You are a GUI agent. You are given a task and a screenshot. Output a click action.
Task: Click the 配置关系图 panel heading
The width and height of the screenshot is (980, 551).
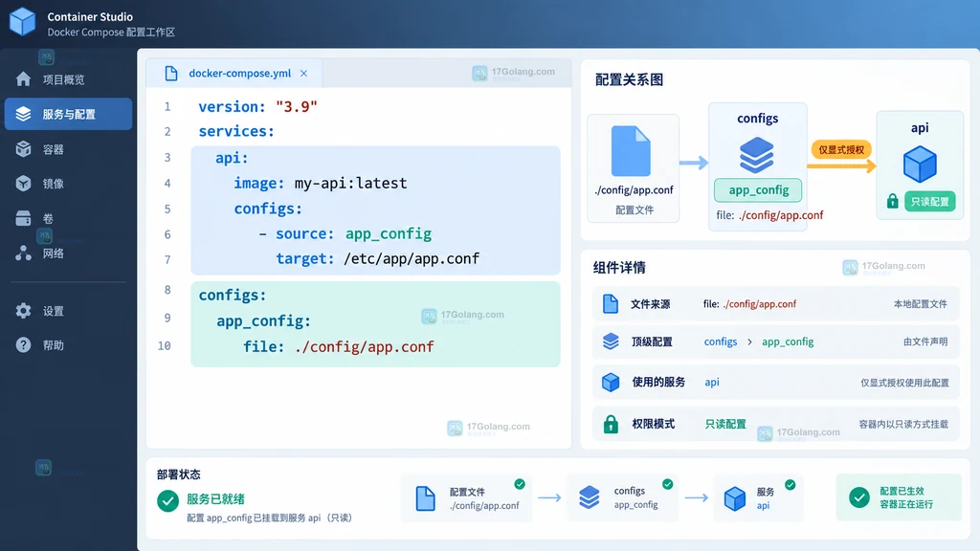point(629,80)
